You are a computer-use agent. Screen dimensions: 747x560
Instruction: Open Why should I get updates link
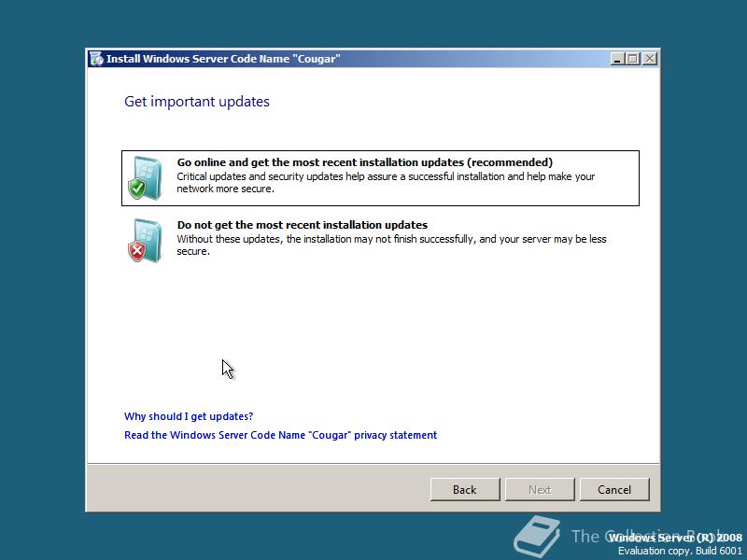pos(189,416)
